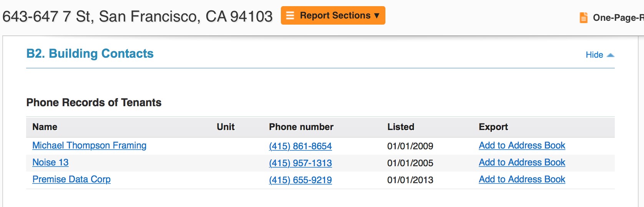Click the Listed column header
Viewport: 644px width, 207px height.
click(400, 127)
